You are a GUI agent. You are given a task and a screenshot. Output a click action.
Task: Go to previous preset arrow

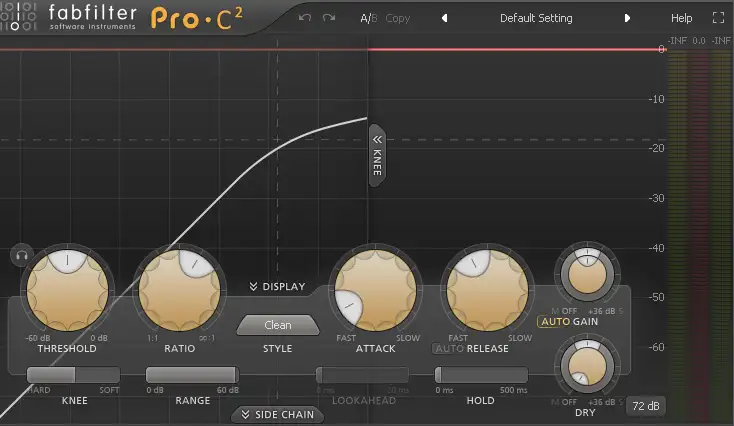tap(445, 18)
